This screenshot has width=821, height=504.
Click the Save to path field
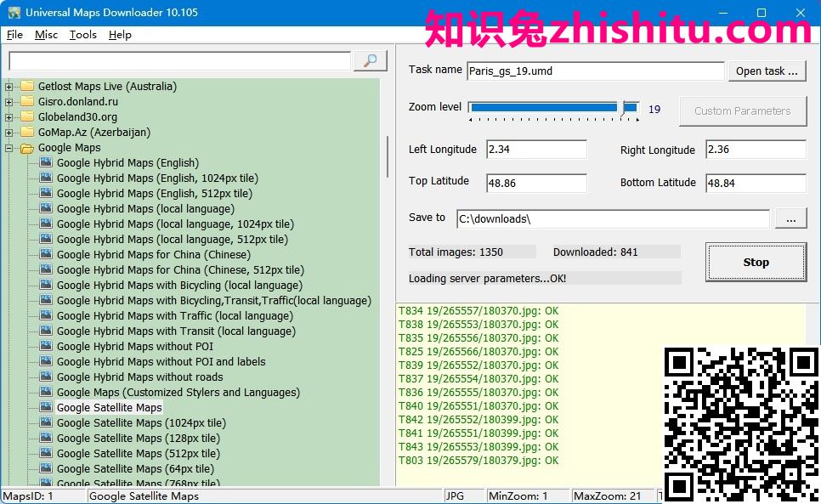[613, 218]
